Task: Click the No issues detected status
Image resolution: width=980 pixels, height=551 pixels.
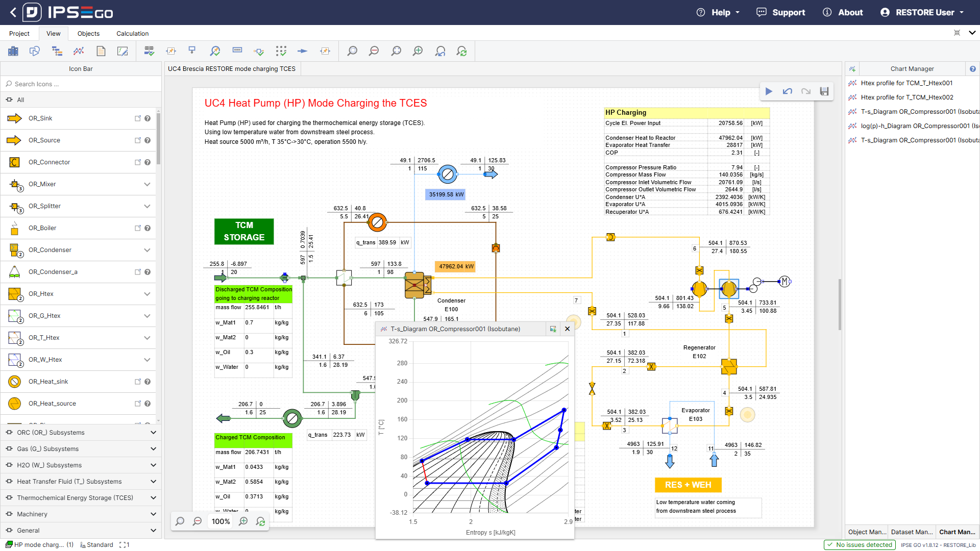Action: 860,545
